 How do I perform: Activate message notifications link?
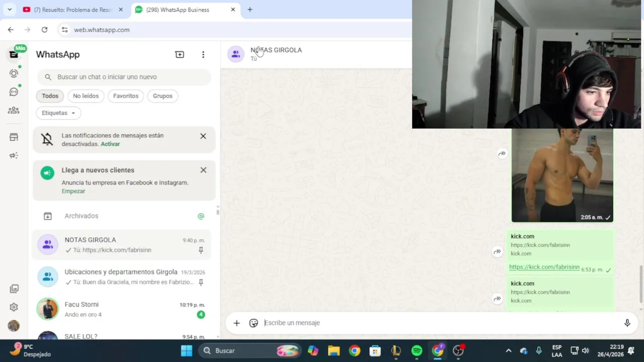coord(110,144)
